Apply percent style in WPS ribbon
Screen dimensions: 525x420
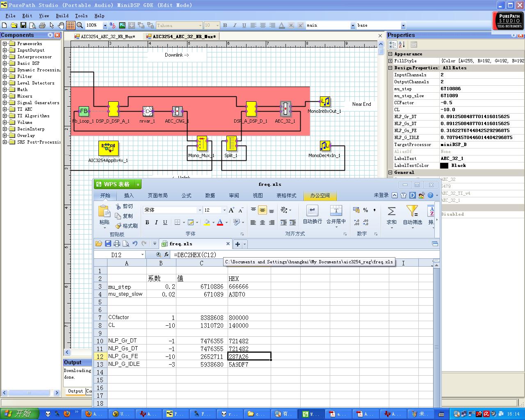click(365, 210)
